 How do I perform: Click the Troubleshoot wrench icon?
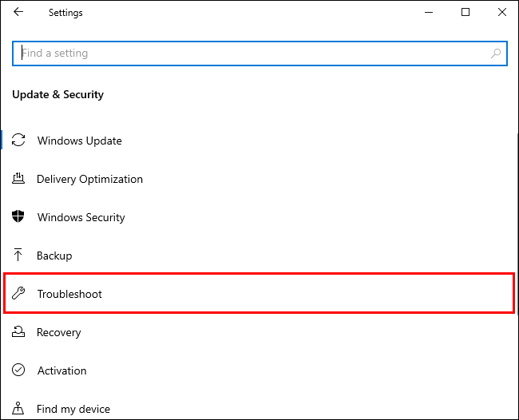click(x=18, y=294)
